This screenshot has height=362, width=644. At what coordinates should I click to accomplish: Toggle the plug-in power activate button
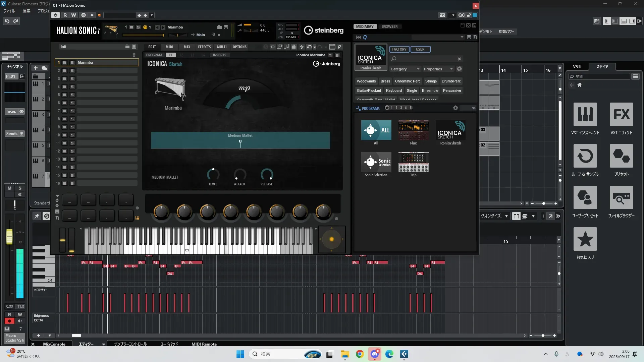56,15
